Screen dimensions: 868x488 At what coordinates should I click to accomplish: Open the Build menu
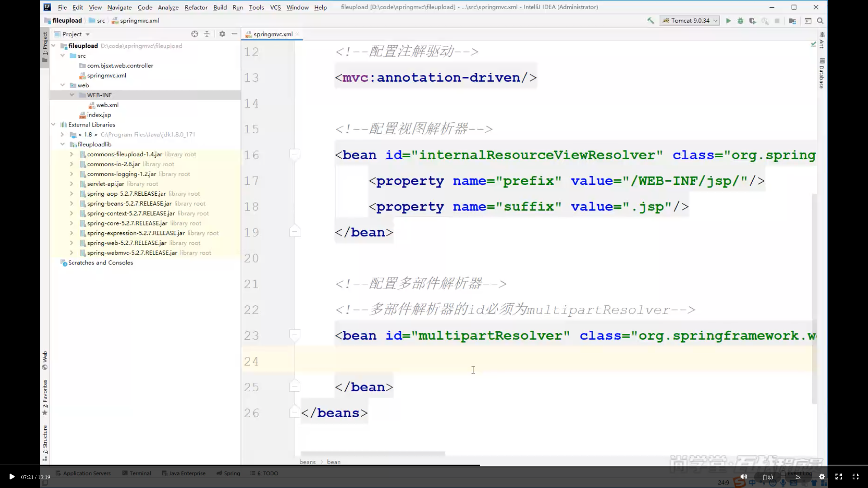tap(220, 7)
